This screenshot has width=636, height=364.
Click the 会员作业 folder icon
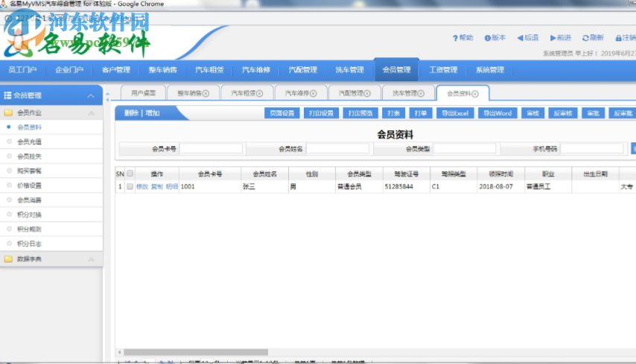pos(8,112)
